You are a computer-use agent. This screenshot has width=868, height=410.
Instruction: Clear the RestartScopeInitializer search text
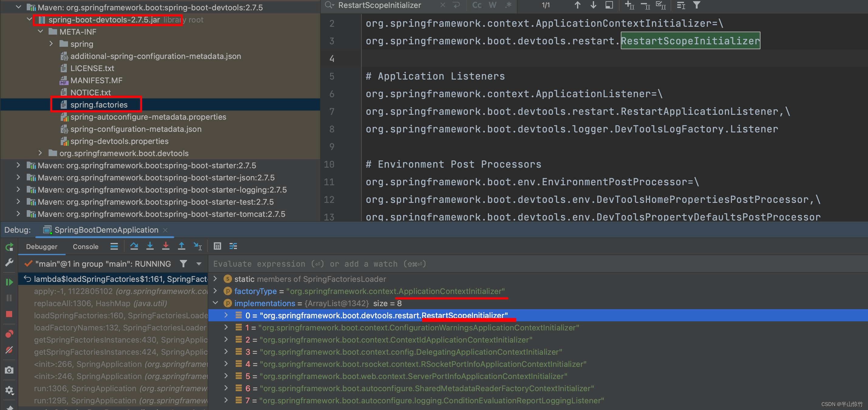tap(443, 5)
